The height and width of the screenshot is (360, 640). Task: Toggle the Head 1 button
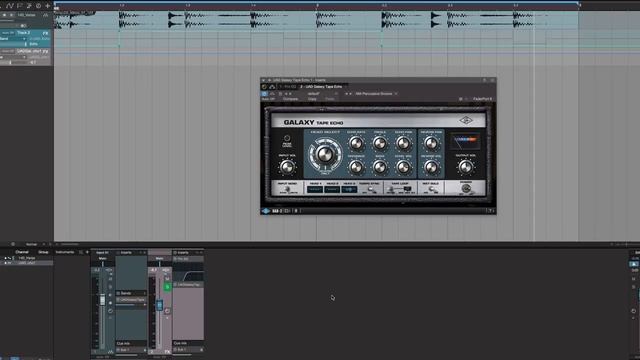(315, 189)
